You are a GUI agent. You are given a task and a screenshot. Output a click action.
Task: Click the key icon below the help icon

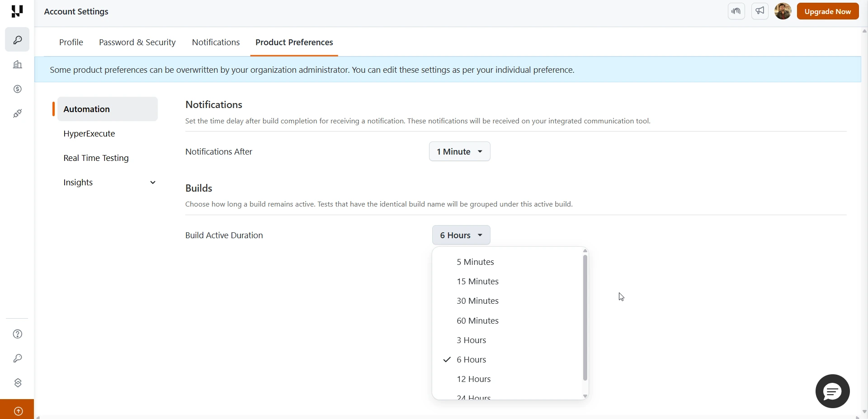pyautogui.click(x=18, y=358)
